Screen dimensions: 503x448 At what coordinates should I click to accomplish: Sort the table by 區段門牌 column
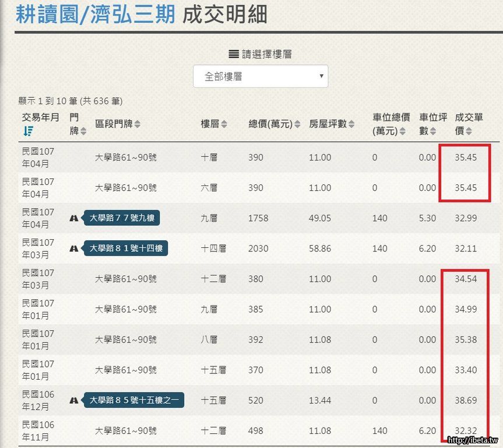pyautogui.click(x=138, y=124)
